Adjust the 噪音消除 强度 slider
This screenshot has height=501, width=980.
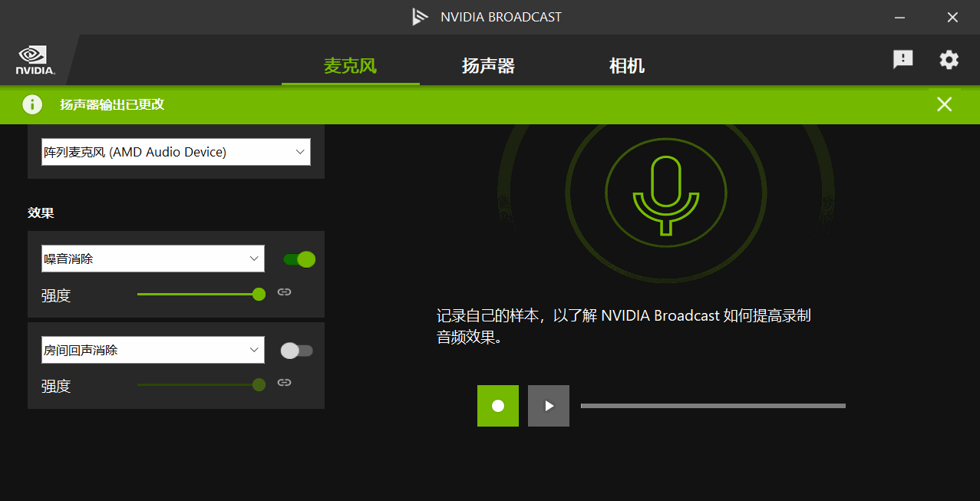(201, 294)
